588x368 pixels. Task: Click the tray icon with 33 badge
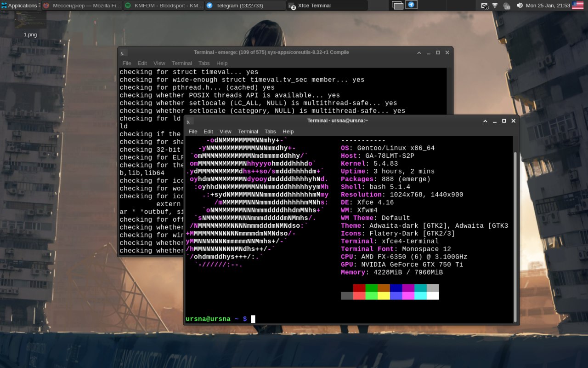point(507,6)
